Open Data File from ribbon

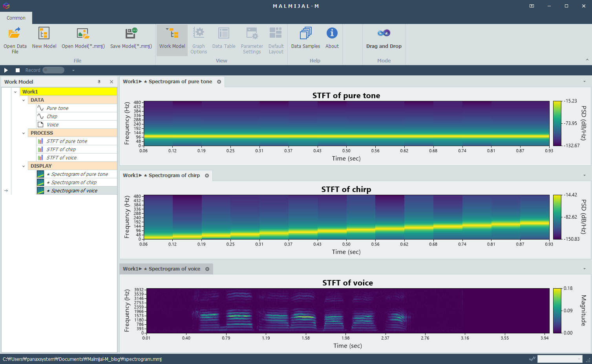(15, 40)
